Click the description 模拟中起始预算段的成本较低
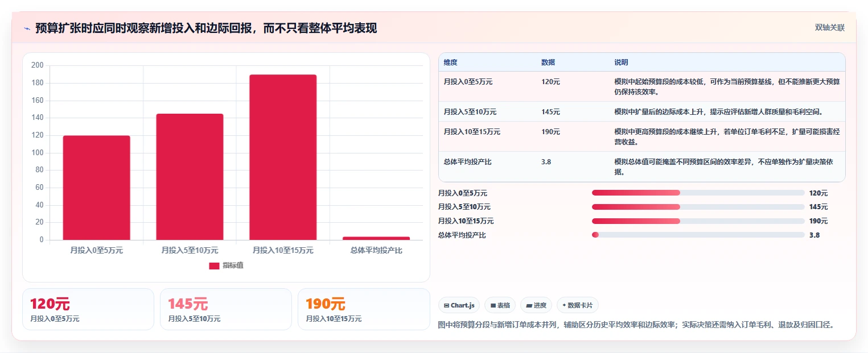Screen dimensions: 868x353 [x=727, y=86]
